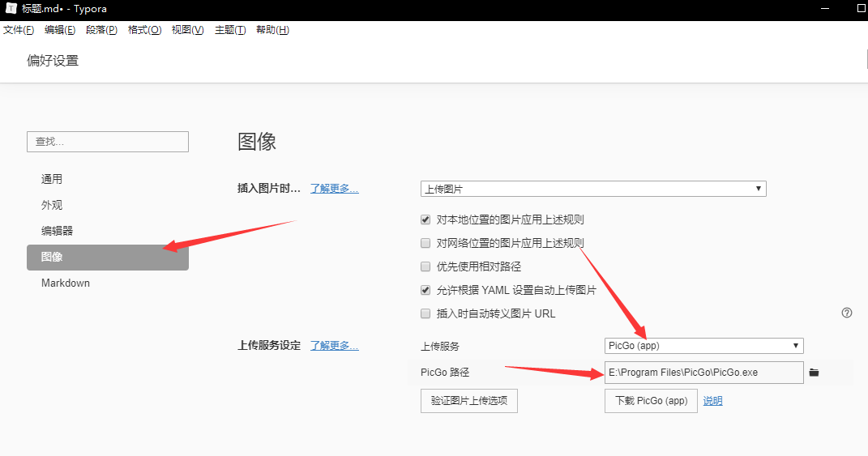This screenshot has width=868, height=456.
Task: Select the 编辑器 settings category
Action: 108,232
